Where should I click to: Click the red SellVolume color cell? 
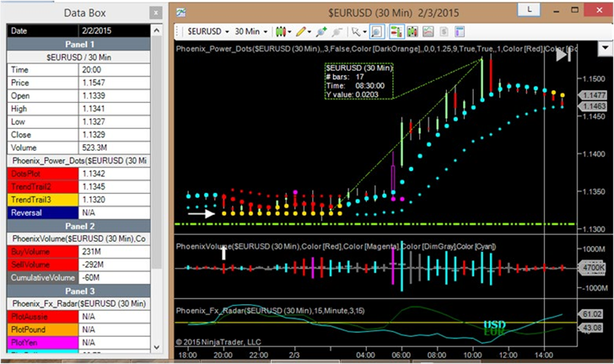43,265
